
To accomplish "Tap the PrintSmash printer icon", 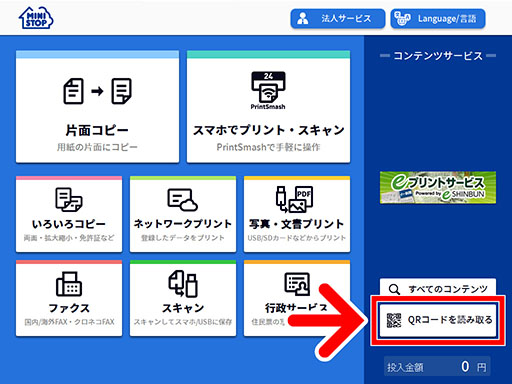I will (x=268, y=90).
